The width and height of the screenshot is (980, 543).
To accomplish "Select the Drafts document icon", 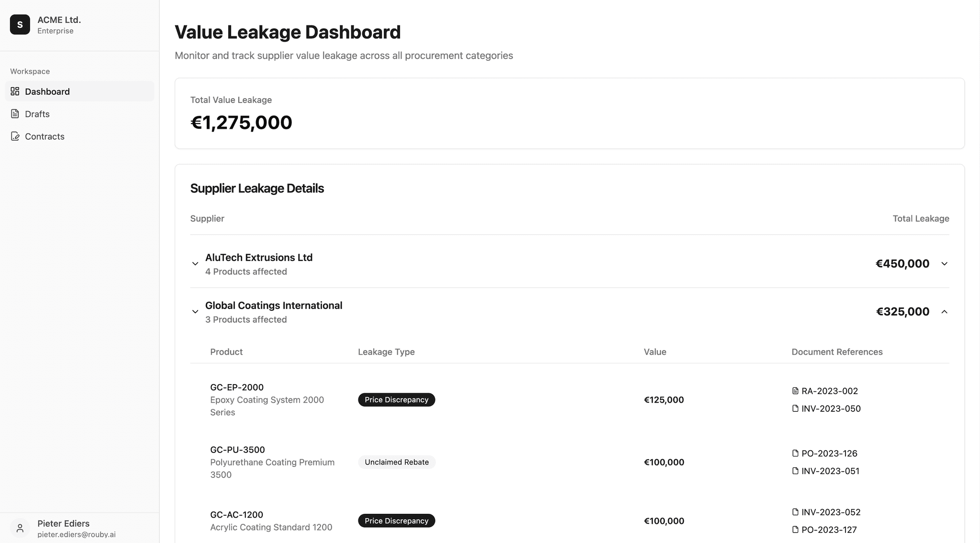I will click(x=15, y=113).
